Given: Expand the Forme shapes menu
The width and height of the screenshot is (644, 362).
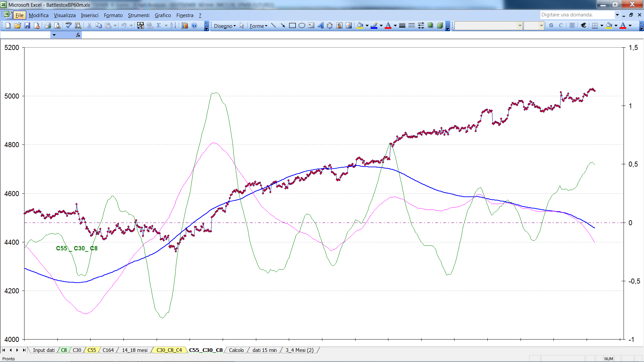Looking at the screenshot, I should click(258, 26).
